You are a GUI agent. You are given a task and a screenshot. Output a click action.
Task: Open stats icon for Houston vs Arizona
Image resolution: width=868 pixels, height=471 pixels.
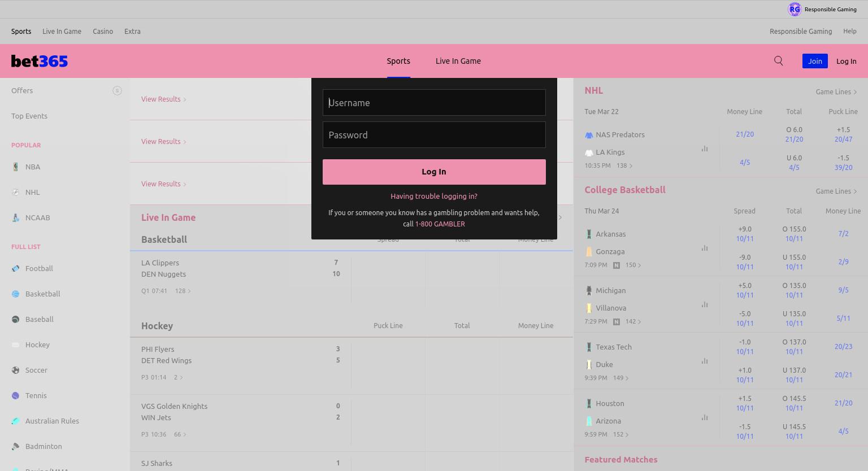(705, 417)
